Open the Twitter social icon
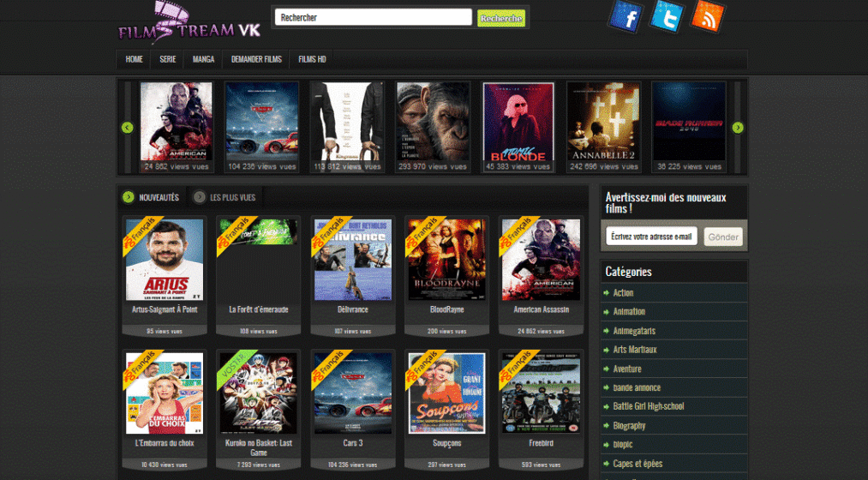 (667, 16)
